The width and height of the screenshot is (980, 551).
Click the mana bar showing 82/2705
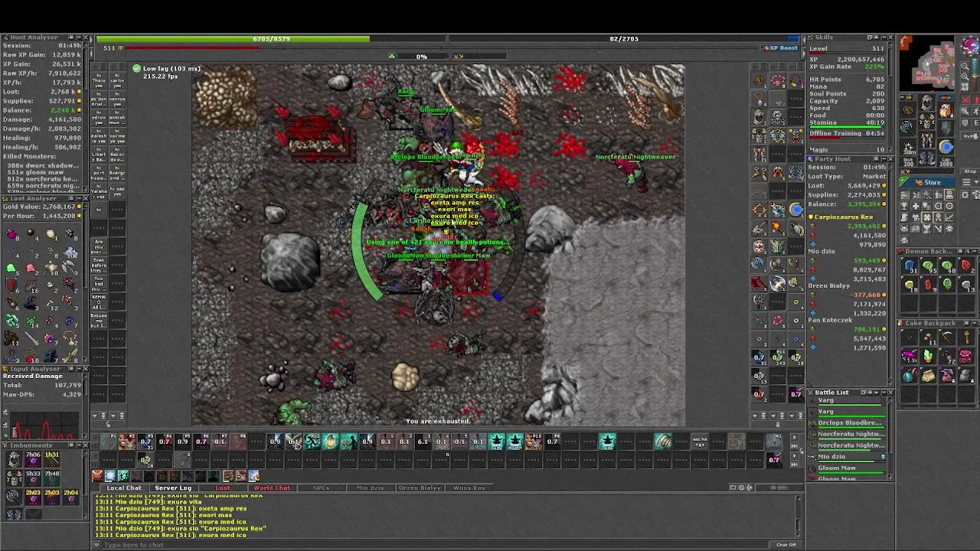click(624, 38)
